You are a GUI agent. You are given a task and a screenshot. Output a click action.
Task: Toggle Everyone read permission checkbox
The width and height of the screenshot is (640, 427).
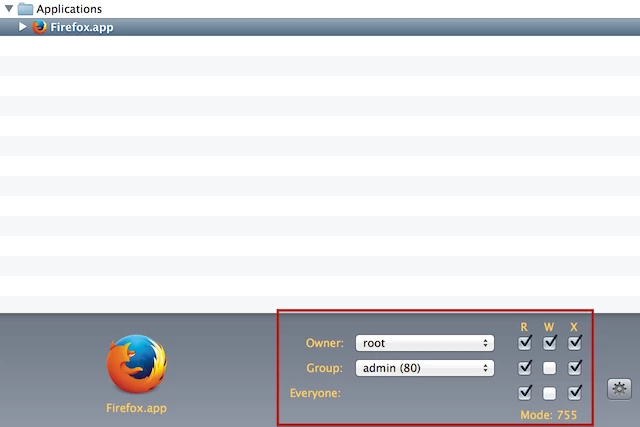pyautogui.click(x=524, y=392)
